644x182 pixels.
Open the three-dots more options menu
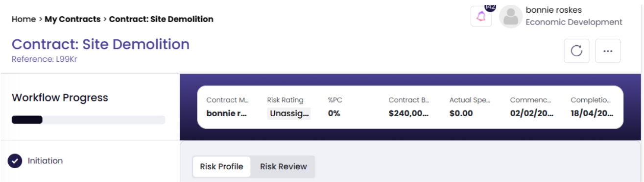coord(608,51)
